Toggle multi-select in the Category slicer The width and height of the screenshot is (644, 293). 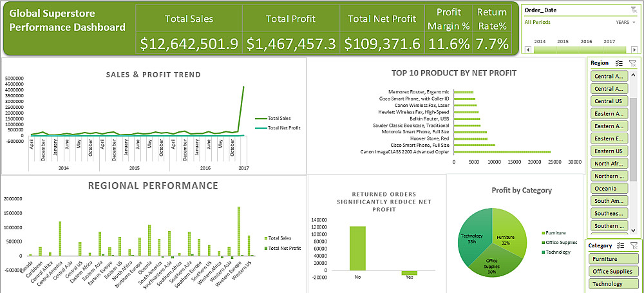[621, 245]
